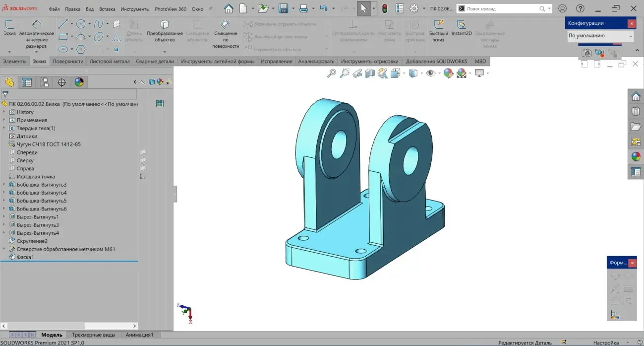Open the Section View tool

[369, 73]
